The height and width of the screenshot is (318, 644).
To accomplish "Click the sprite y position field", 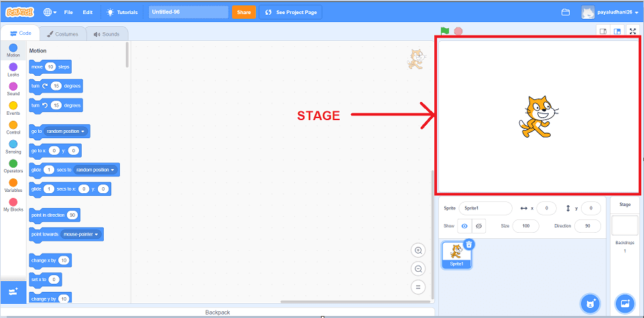I will coord(591,208).
